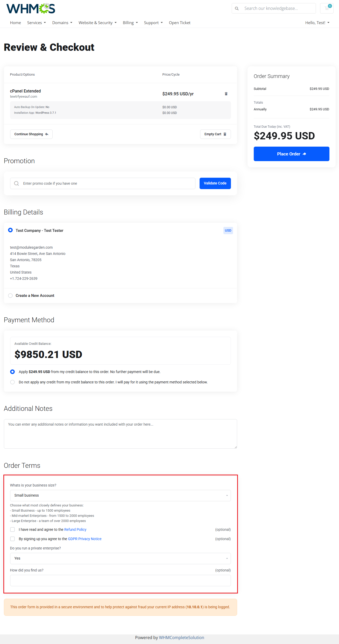The height and width of the screenshot is (644, 339).
Task: Open the business size dropdown
Action: tap(121, 496)
